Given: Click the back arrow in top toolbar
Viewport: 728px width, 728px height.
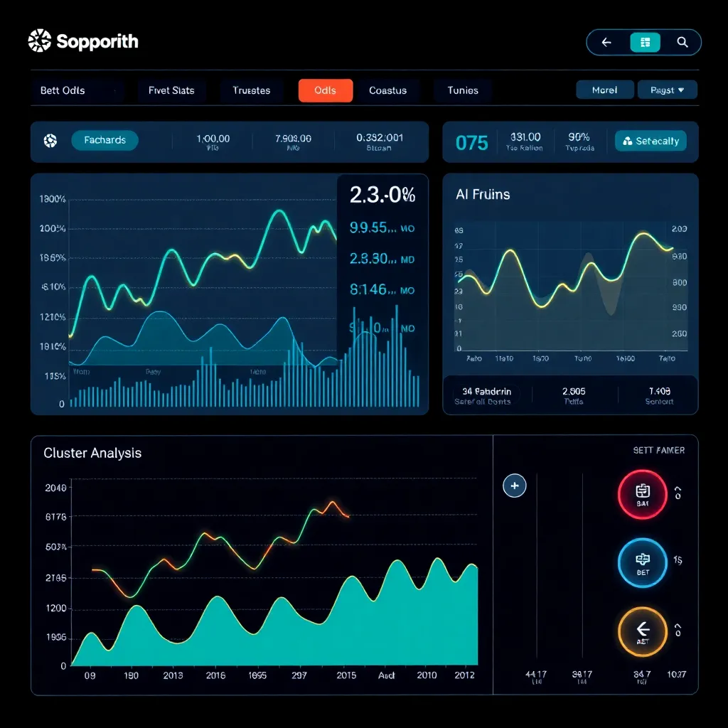Looking at the screenshot, I should click(606, 43).
